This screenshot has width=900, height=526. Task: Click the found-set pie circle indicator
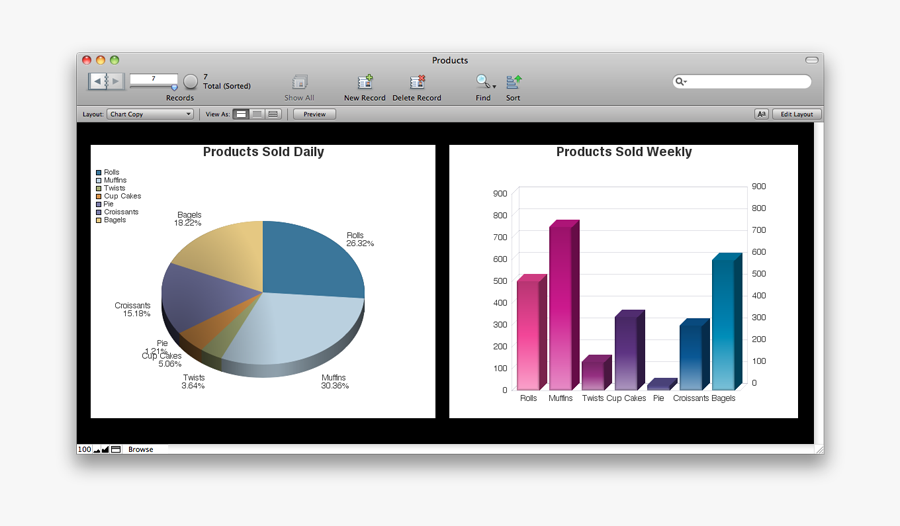tap(191, 82)
